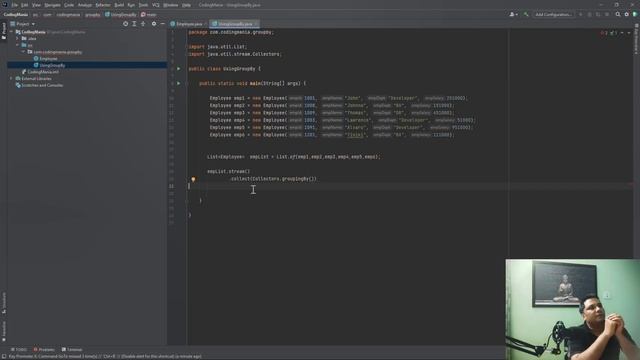Screen dimensions: 640x360
Task: Open the View menu
Action: (x=36, y=5)
